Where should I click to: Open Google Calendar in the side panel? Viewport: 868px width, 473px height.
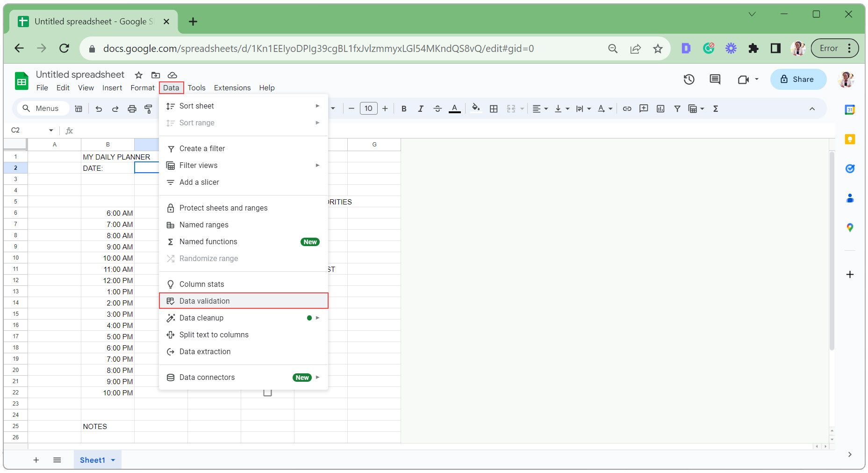point(850,109)
